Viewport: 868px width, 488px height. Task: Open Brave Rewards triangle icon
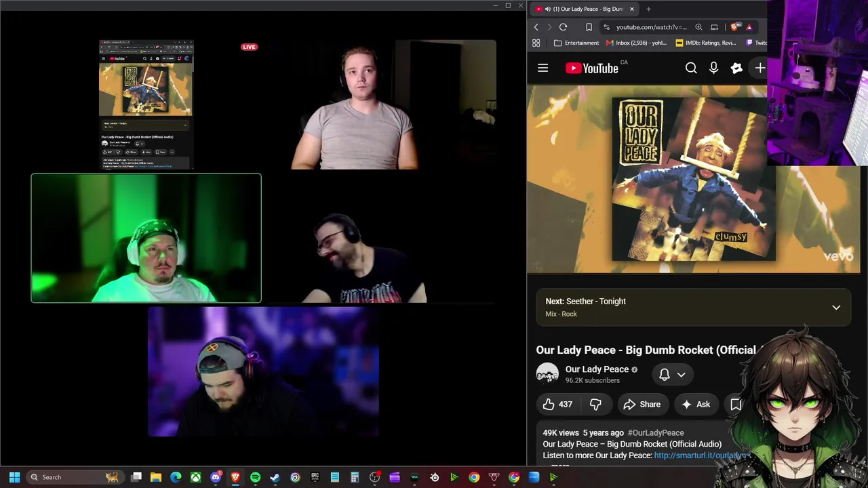tap(749, 27)
